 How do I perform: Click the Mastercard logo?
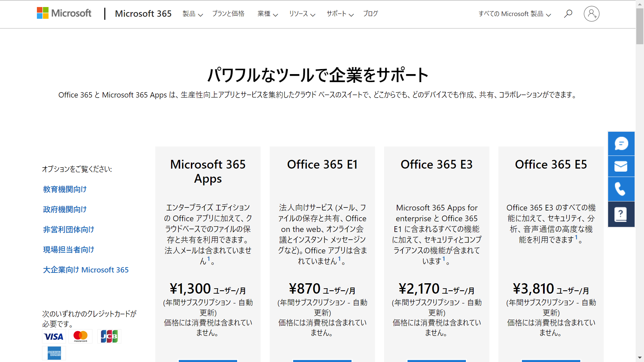pyautogui.click(x=80, y=337)
